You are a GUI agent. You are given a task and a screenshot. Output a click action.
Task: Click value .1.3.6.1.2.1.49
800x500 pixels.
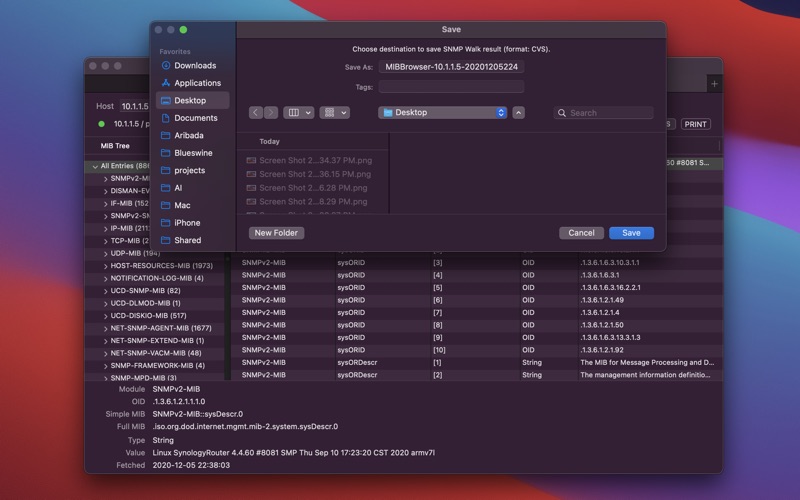(x=602, y=300)
